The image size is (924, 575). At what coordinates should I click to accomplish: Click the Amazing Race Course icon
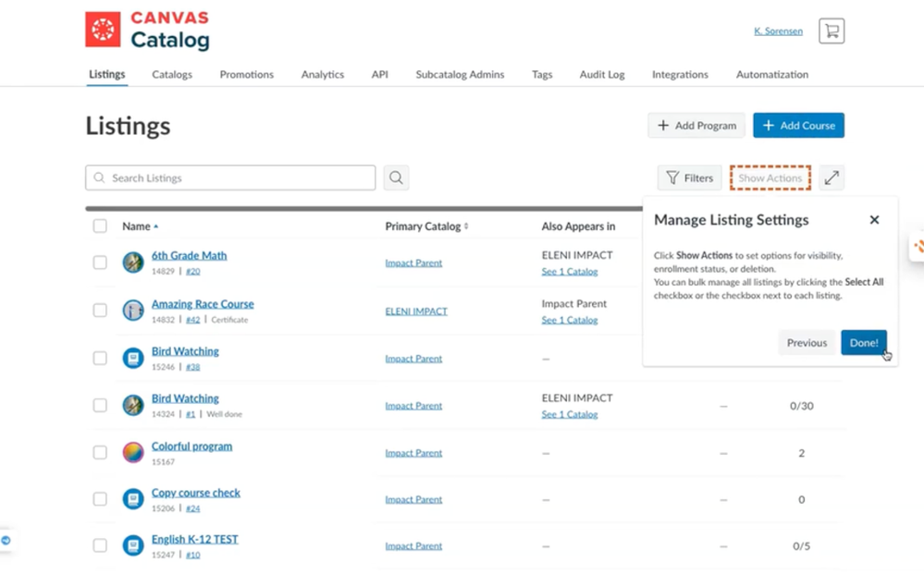133,311
